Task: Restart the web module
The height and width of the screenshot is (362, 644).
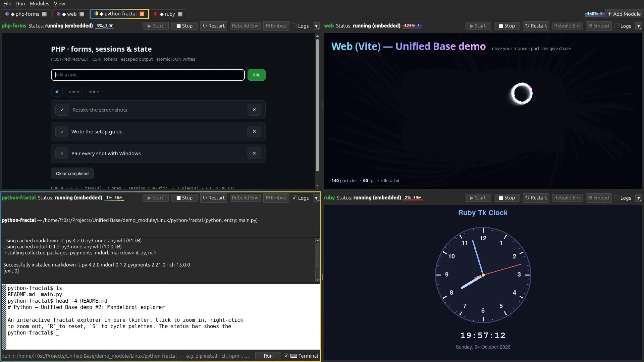Action: point(536,26)
